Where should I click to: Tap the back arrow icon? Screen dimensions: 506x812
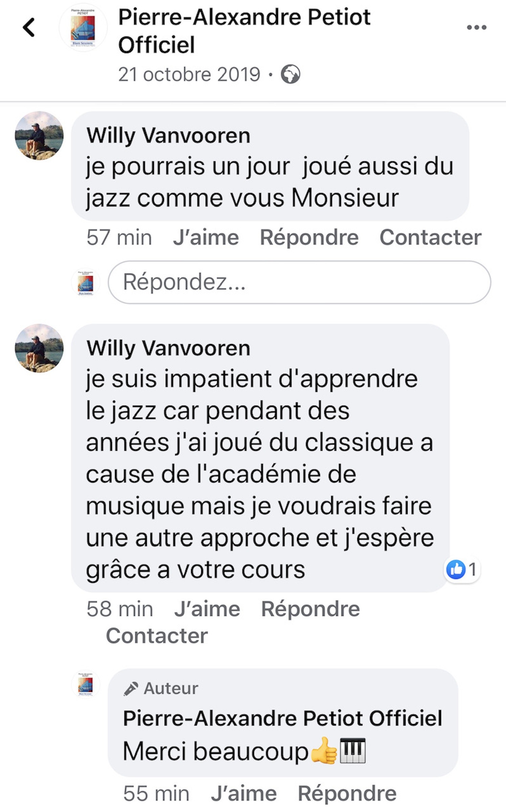pos(29,27)
